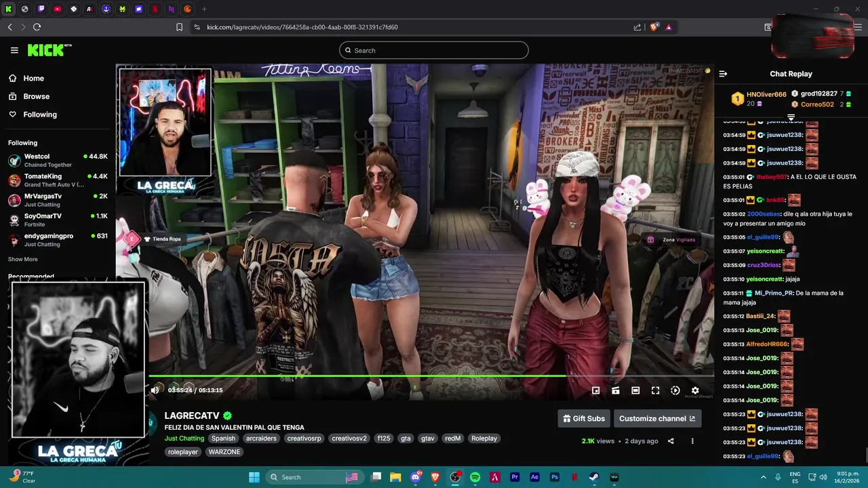
Task: Open the clip creation button
Action: point(615,390)
